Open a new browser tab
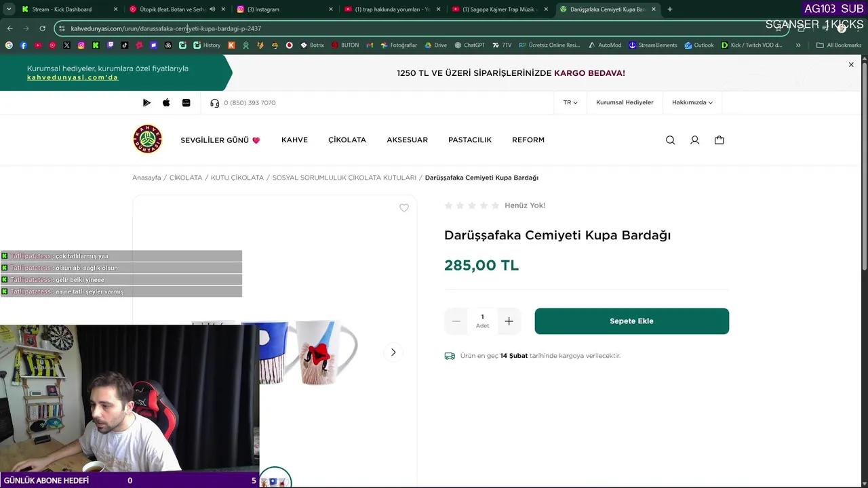This screenshot has height=488, width=868. tap(670, 9)
